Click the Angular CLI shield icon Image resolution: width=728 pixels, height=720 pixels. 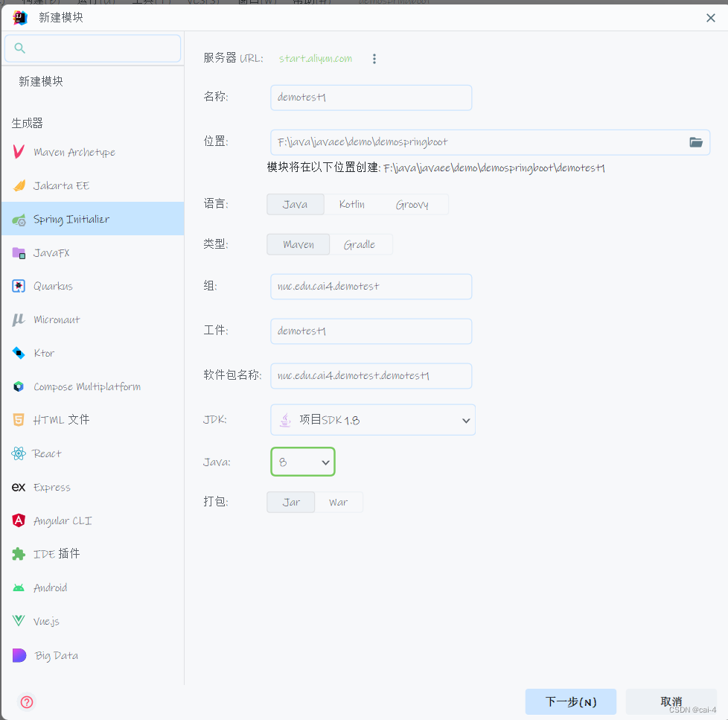19,520
